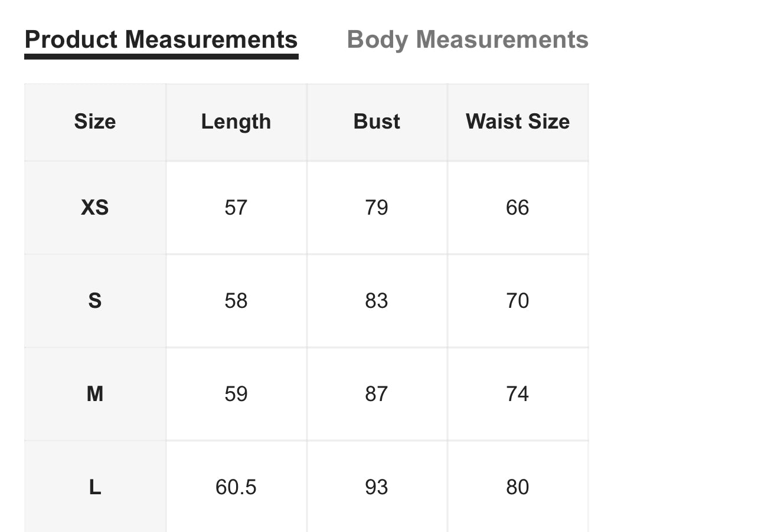The height and width of the screenshot is (532, 758).
Task: Click the XS waist value 66
Action: point(518,208)
